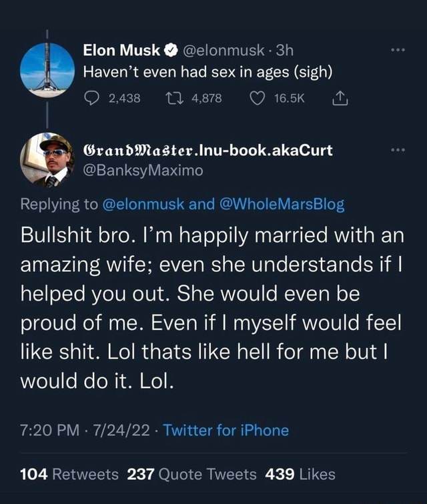Open the @WholeMarsBlog mention
Image resolution: width=427 pixels, height=504 pixels.
pos(280,205)
